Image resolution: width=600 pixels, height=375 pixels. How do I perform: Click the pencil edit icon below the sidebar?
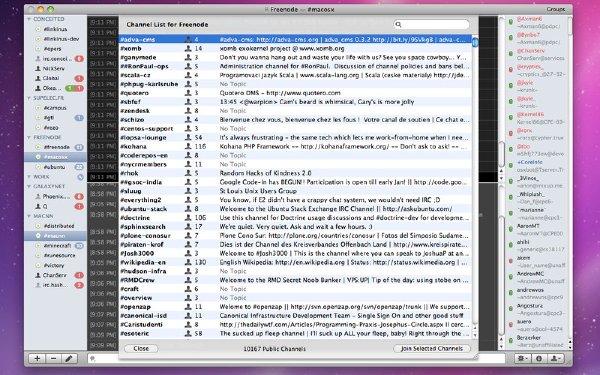tap(69, 359)
